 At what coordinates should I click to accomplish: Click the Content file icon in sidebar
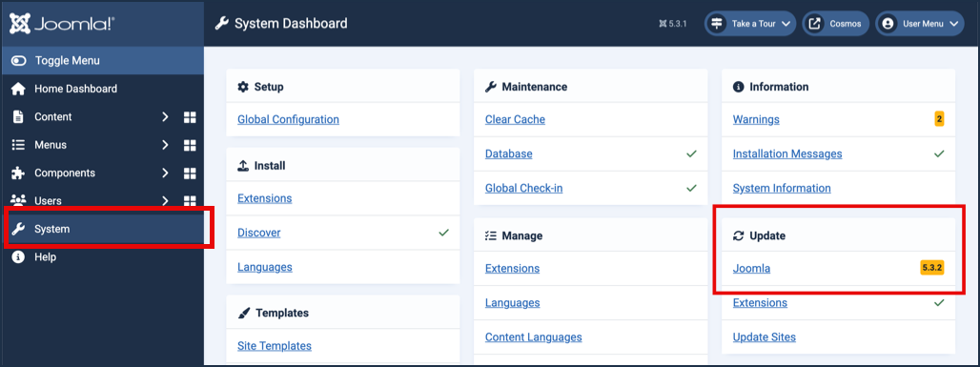tap(19, 117)
